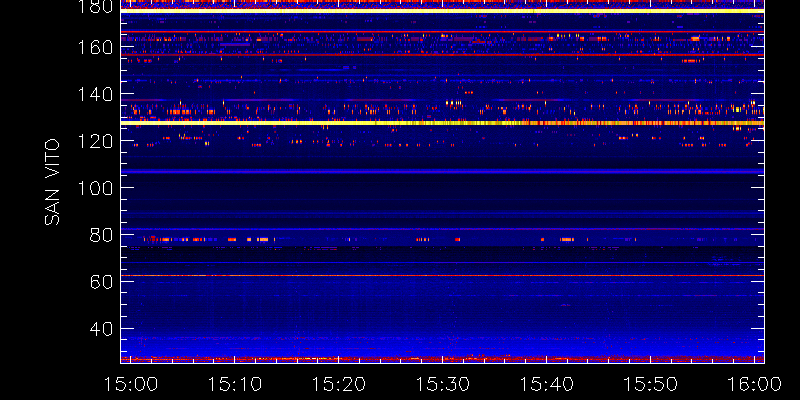The image size is (800, 400).
Task: Click the 15:00 time axis label
Action: coord(130,384)
